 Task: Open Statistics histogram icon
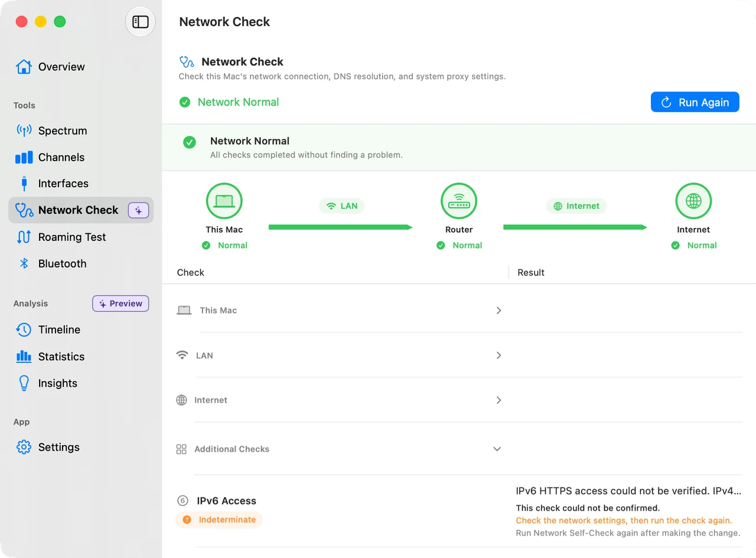[x=24, y=356]
